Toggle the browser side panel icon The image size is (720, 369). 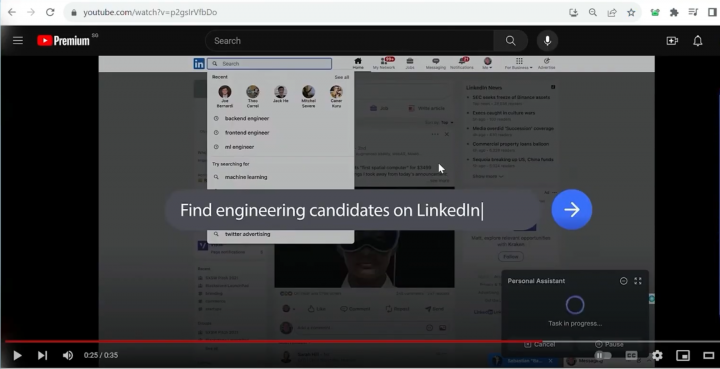pos(712,12)
